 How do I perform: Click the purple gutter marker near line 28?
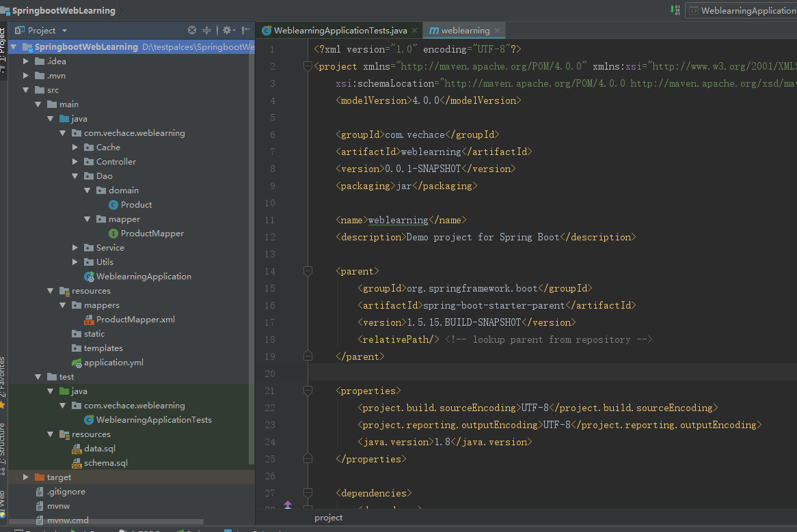tap(288, 505)
